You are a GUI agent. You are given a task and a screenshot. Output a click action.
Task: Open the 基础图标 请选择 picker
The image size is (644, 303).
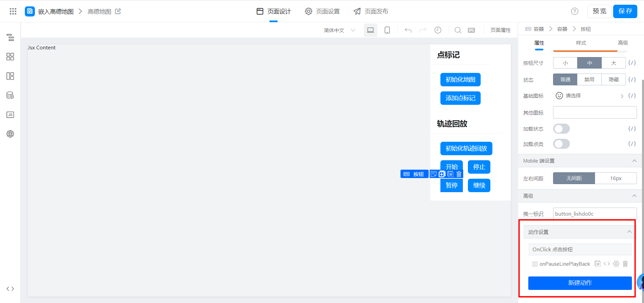point(589,96)
